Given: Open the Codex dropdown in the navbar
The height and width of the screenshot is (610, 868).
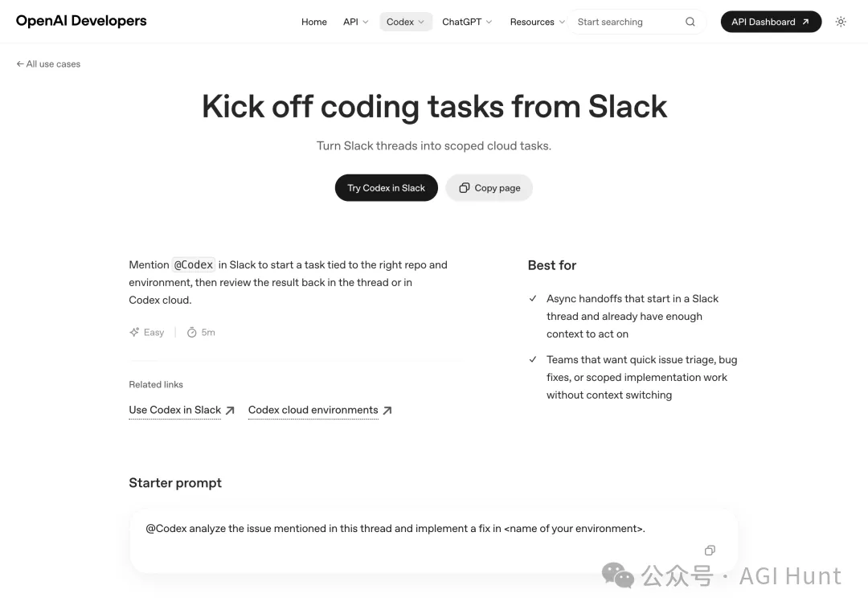Looking at the screenshot, I should [405, 22].
